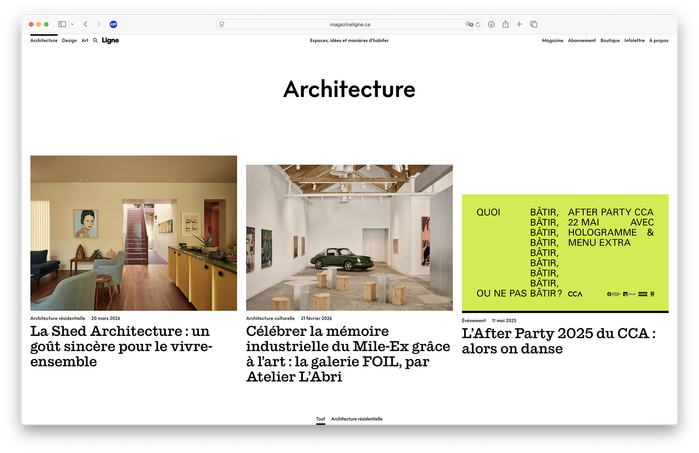Screen dimensions: 699x453
Task: Open the Design section
Action: (69, 41)
